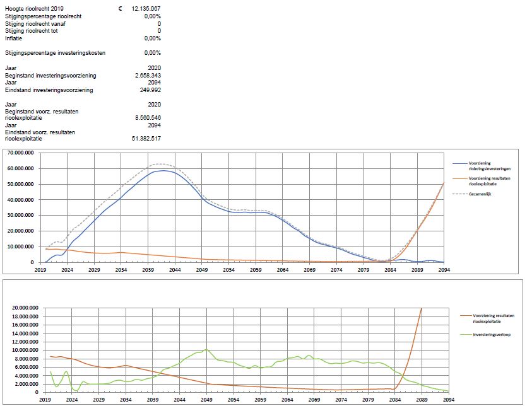Viewport: 532px width, 406px height.
Task: Select the Eindstand investeringsvoorziening value 249.992
Action: [150, 90]
